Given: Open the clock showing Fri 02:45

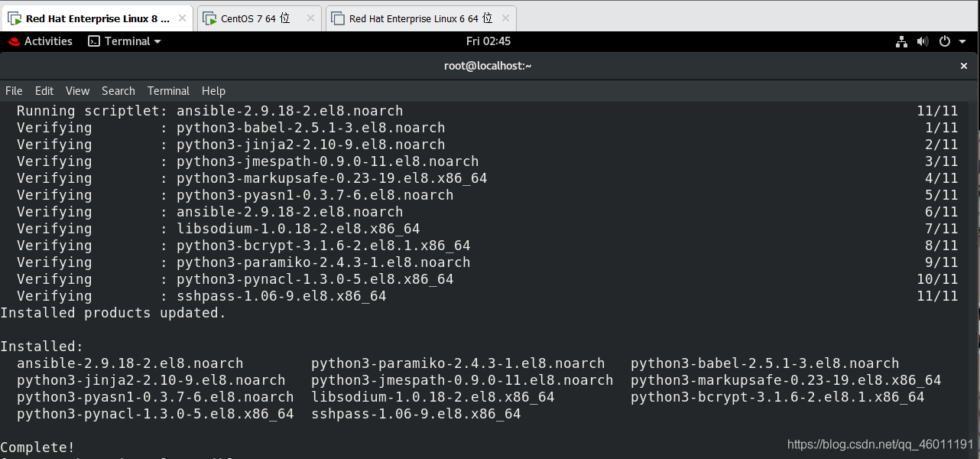Looking at the screenshot, I should pyautogui.click(x=488, y=41).
